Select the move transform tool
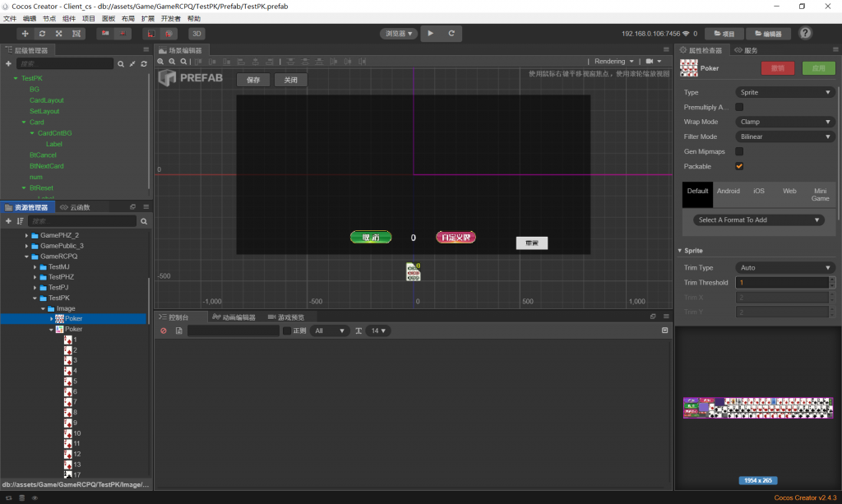Image resolution: width=842 pixels, height=504 pixels. tap(25, 34)
